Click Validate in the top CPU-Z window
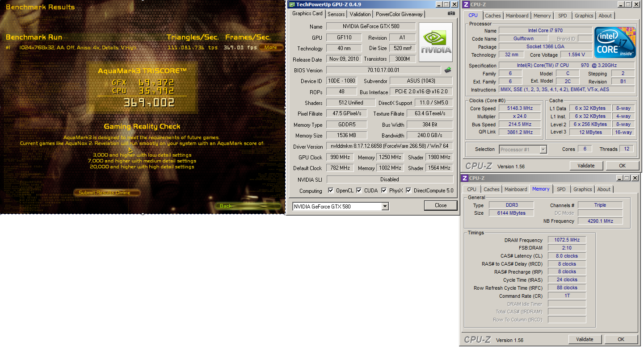644x354 pixels. point(586,166)
